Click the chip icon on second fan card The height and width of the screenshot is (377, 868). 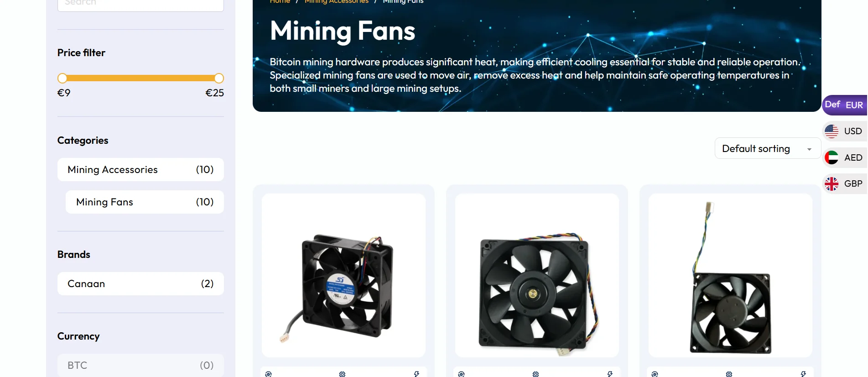click(x=535, y=374)
